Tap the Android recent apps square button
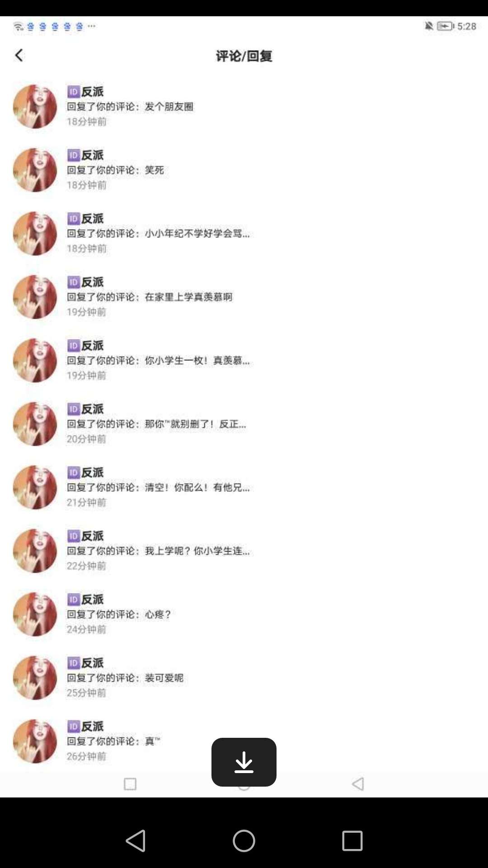Screen dimensions: 488x868 tap(352, 841)
